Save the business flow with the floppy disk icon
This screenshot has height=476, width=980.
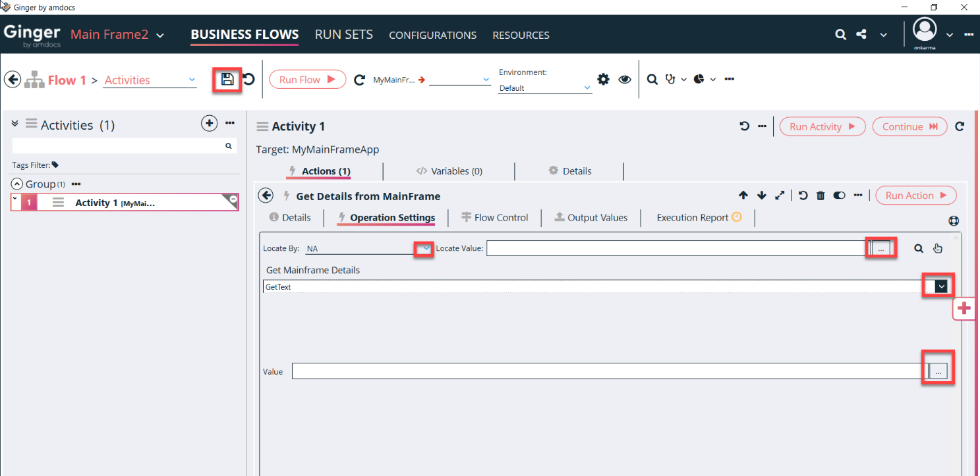click(x=227, y=80)
